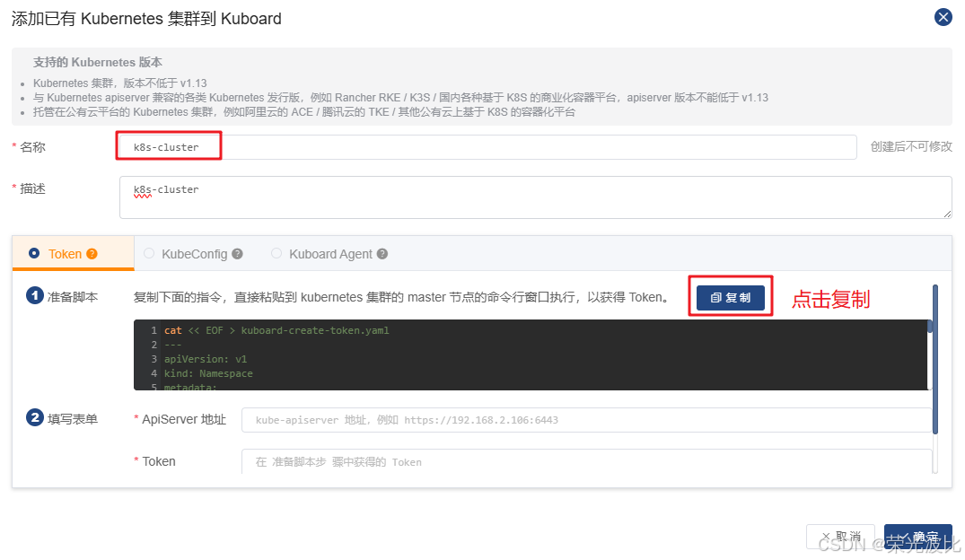Click code line 'kind: Namespace'
965x560 pixels.
point(208,373)
